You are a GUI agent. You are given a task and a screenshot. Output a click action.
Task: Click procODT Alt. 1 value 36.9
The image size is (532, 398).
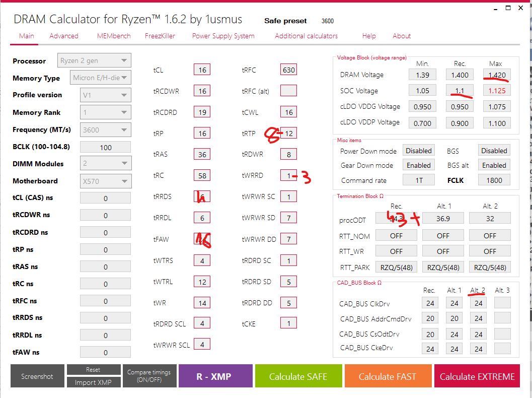pos(443,218)
